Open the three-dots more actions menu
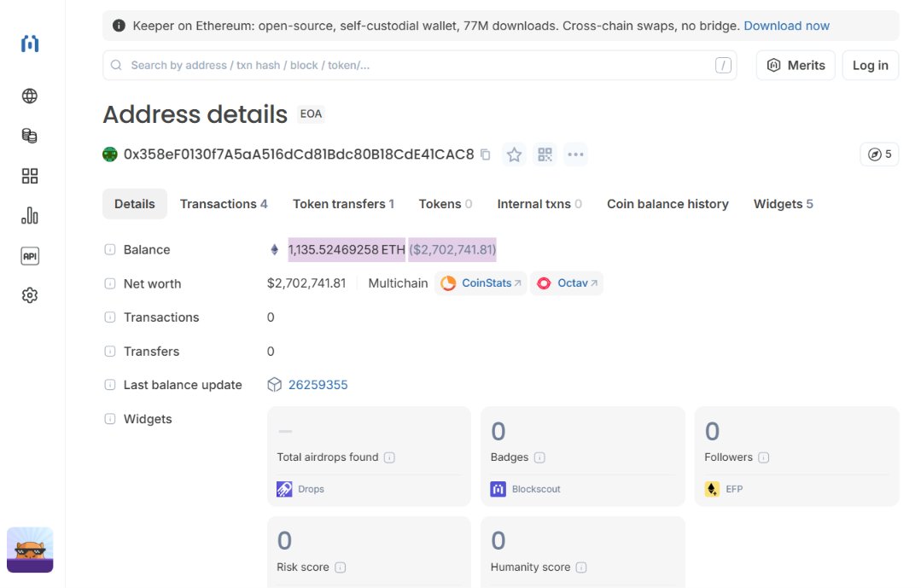 575,154
